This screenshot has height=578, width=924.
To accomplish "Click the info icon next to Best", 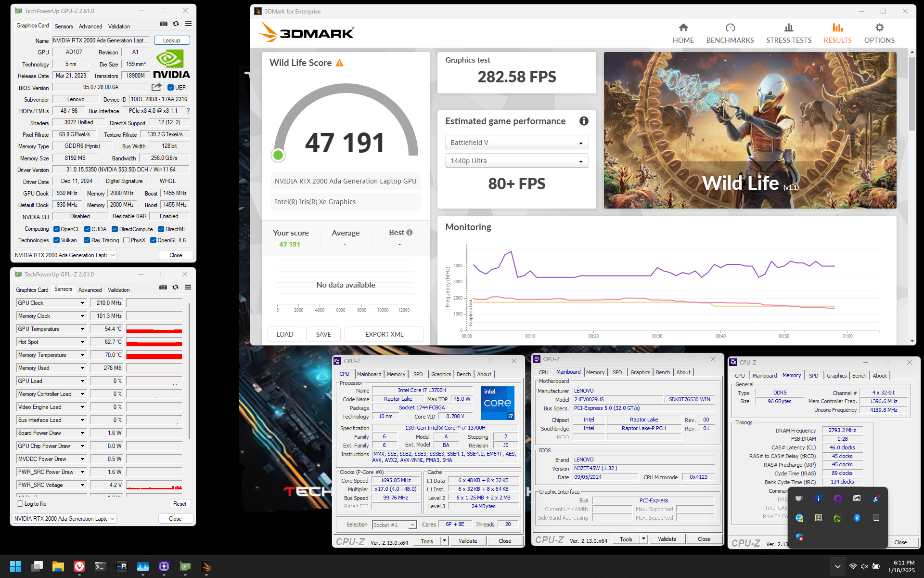I will 410,233.
